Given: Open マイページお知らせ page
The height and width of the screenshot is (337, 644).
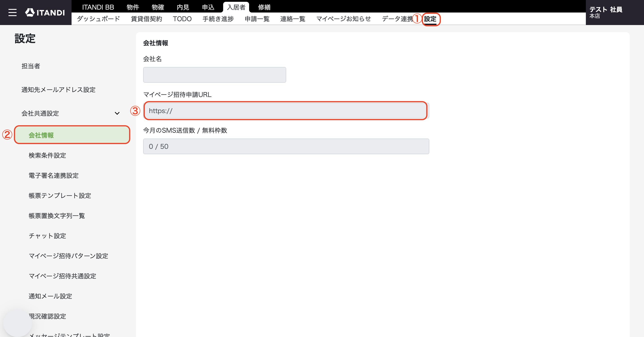Looking at the screenshot, I should click(x=343, y=19).
